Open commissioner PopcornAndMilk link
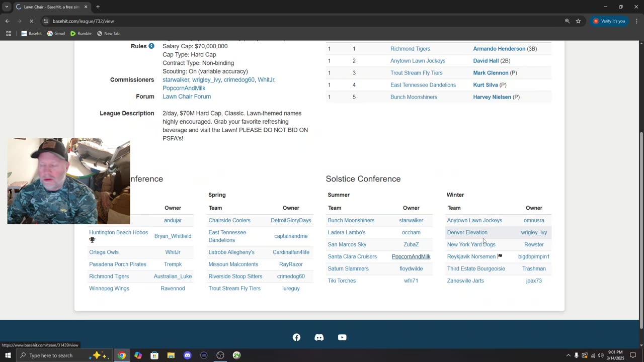 coord(184,88)
